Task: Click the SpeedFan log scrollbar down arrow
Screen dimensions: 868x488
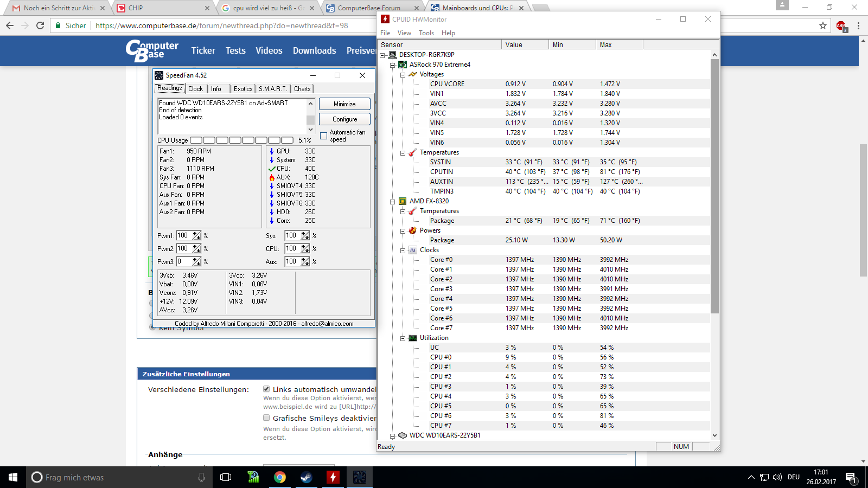Action: tap(311, 129)
